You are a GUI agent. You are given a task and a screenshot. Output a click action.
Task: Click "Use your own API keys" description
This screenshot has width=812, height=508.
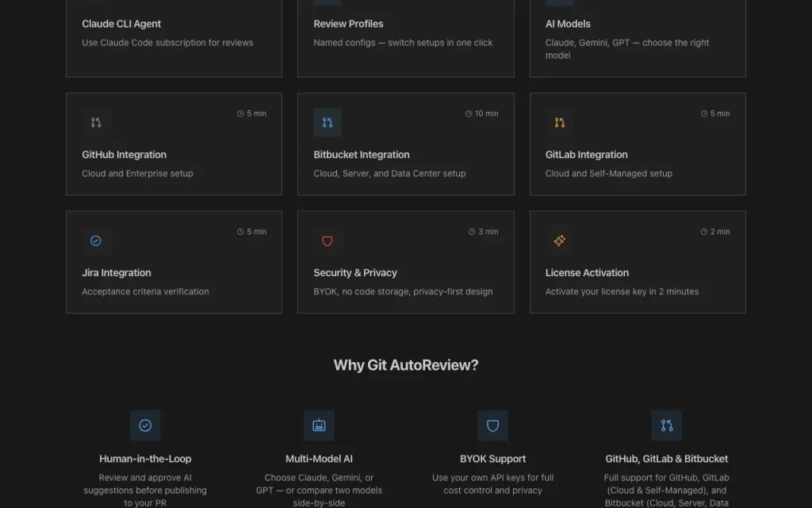click(492, 483)
